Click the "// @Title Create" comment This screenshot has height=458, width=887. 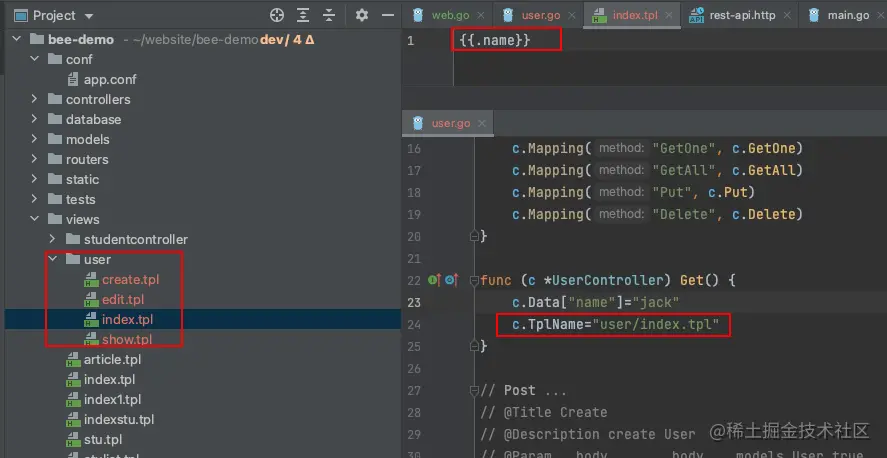point(544,412)
